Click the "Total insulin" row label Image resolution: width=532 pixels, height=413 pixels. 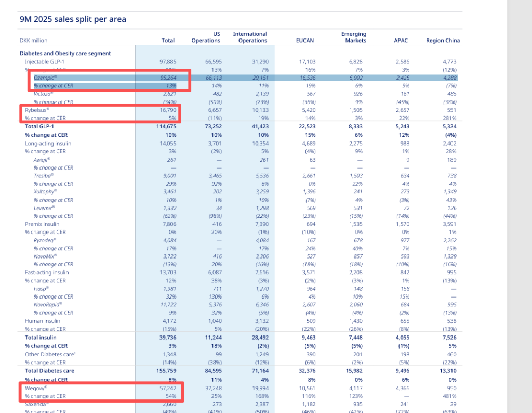point(40,338)
